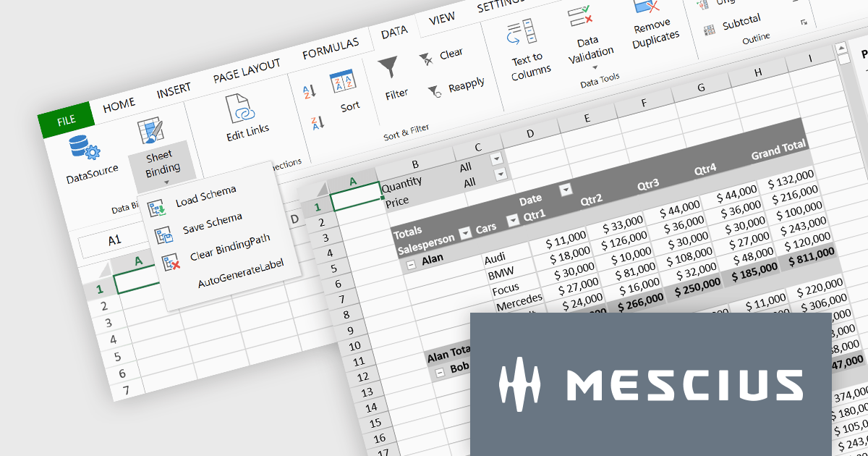Click the Sheet Binding icon

tap(150, 131)
